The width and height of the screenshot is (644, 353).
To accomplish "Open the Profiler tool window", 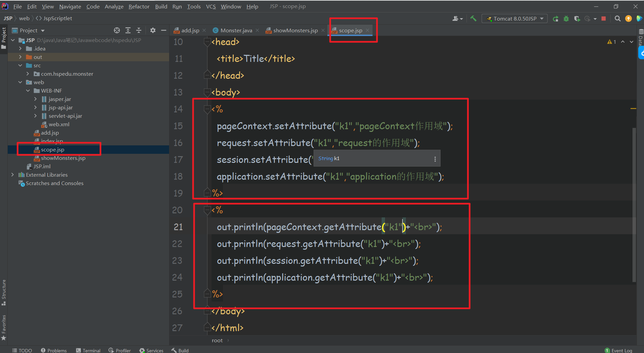I will pyautogui.click(x=120, y=350).
